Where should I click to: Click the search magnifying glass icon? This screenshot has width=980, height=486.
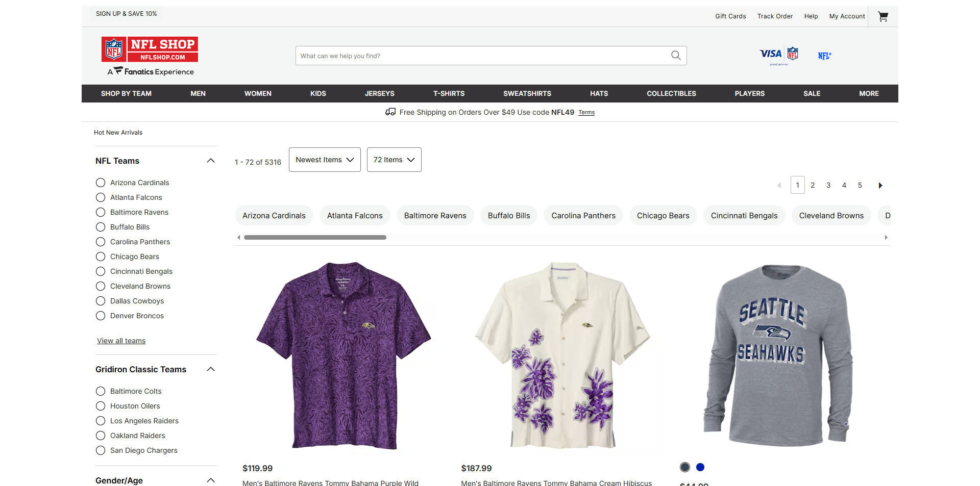[676, 56]
